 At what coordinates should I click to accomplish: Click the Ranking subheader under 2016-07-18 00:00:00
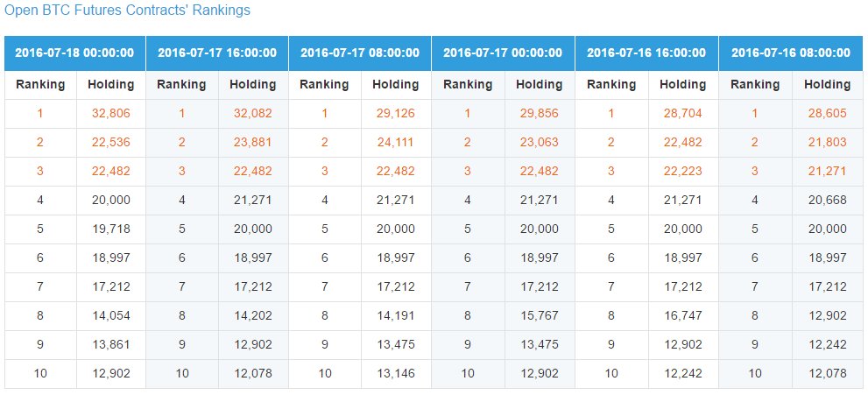(40, 85)
